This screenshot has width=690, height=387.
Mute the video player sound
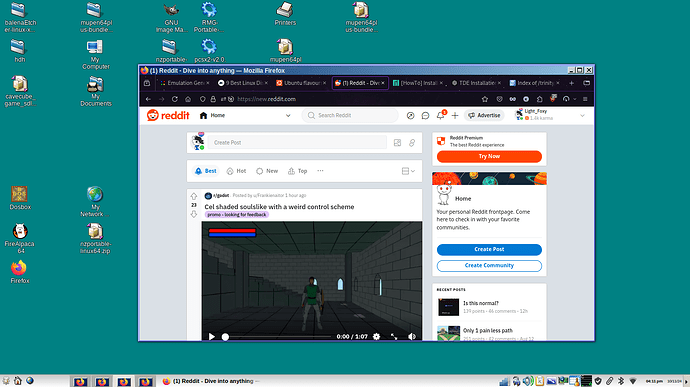pyautogui.click(x=411, y=336)
